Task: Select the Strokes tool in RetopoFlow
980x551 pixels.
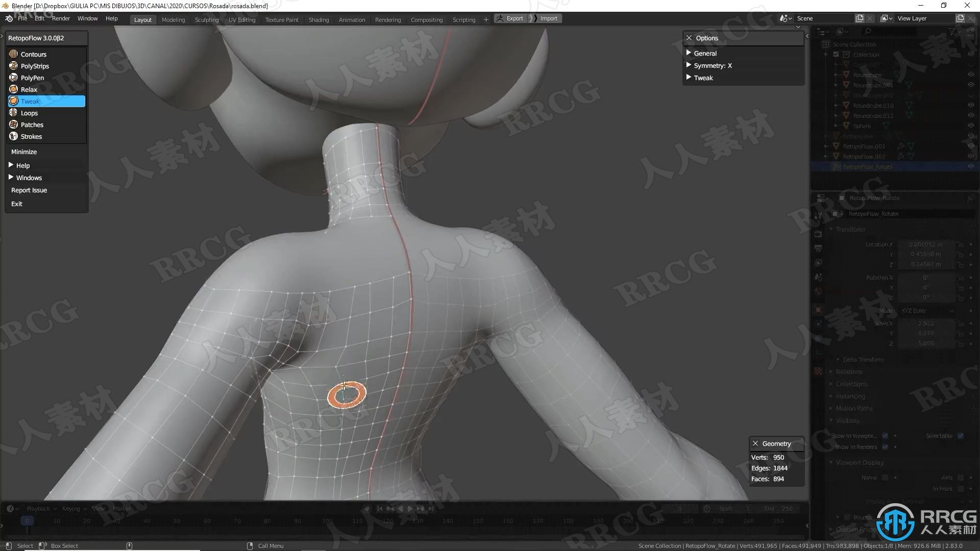Action: click(31, 136)
